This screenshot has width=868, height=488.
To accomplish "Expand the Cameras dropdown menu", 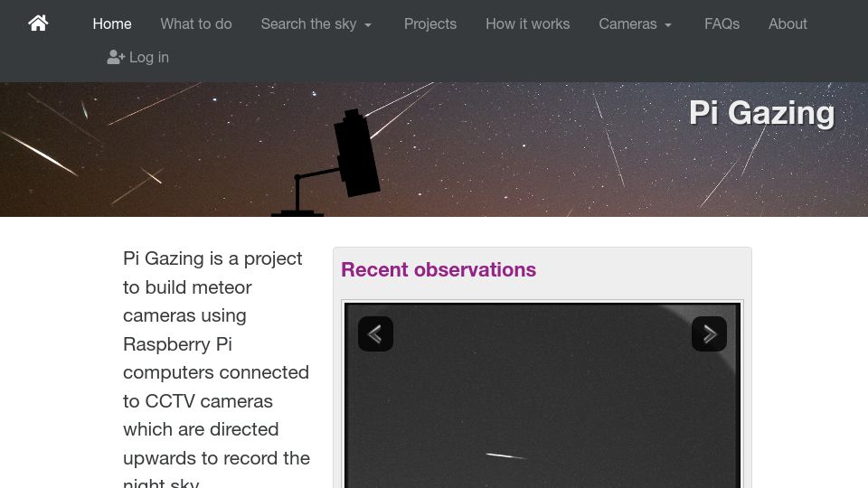I will 635,23.
